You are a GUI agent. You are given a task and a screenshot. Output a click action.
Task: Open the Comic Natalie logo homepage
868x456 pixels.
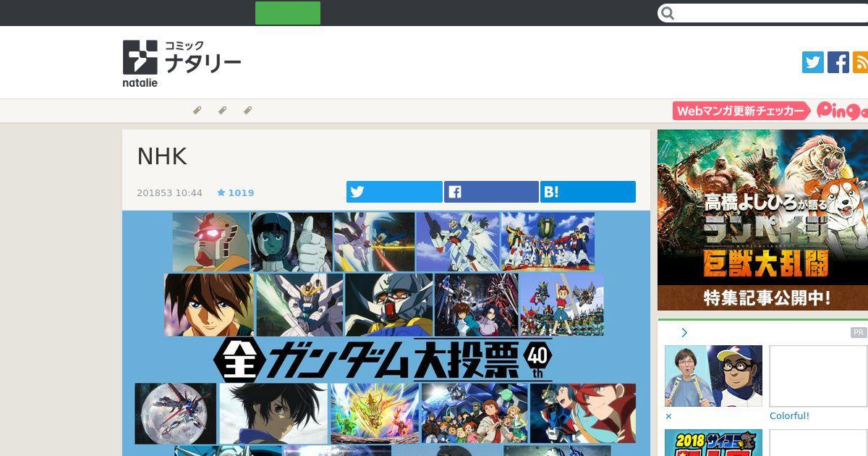[182, 63]
